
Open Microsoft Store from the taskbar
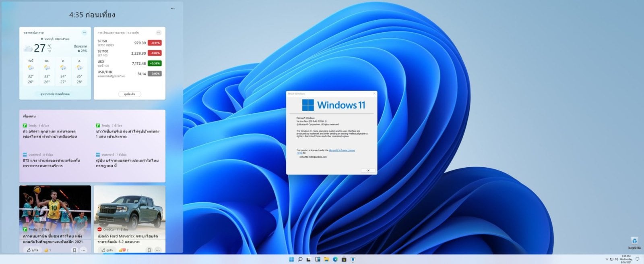[344, 259]
